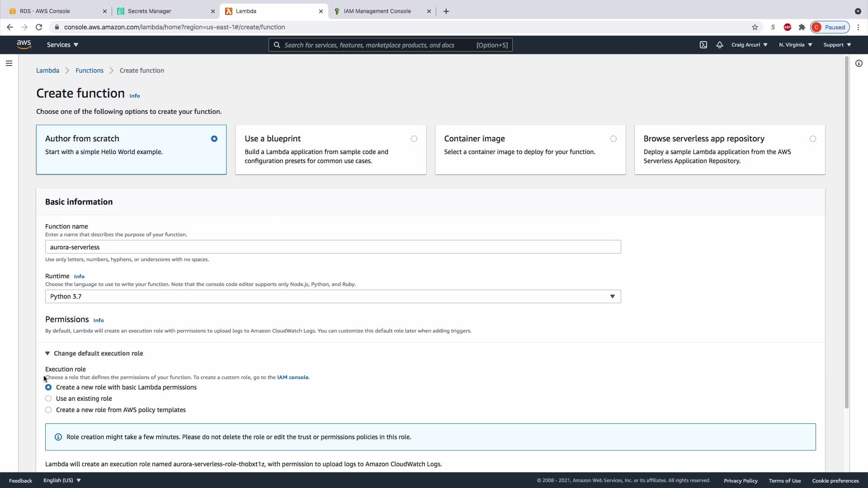The height and width of the screenshot is (488, 868).
Task: Choose the Use a blueprint option
Action: pyautogui.click(x=414, y=139)
